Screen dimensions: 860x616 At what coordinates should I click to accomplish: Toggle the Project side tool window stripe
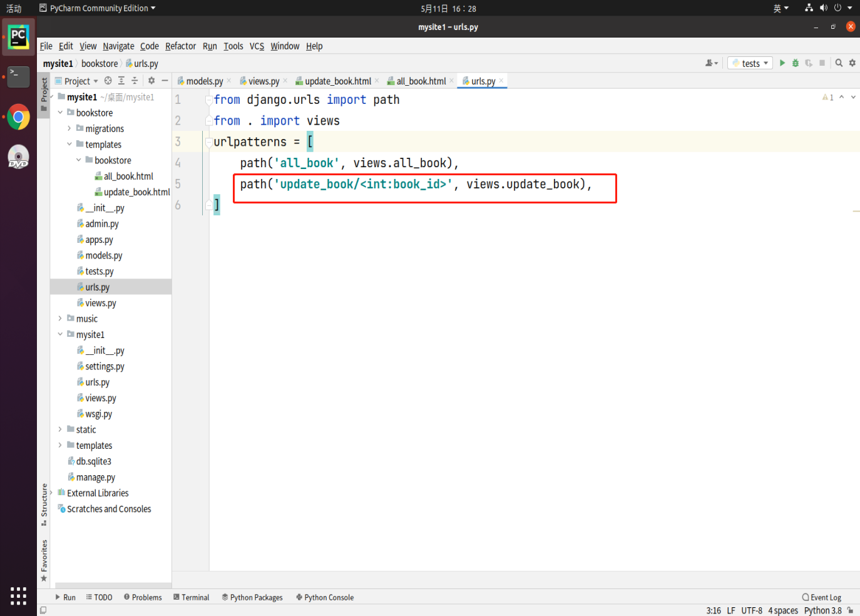point(44,95)
